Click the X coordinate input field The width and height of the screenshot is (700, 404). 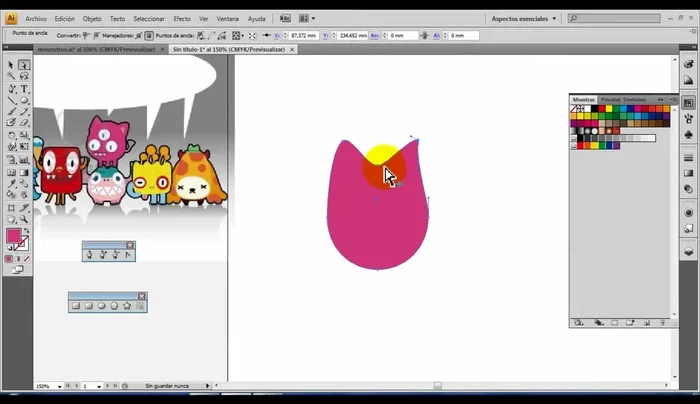pos(306,35)
